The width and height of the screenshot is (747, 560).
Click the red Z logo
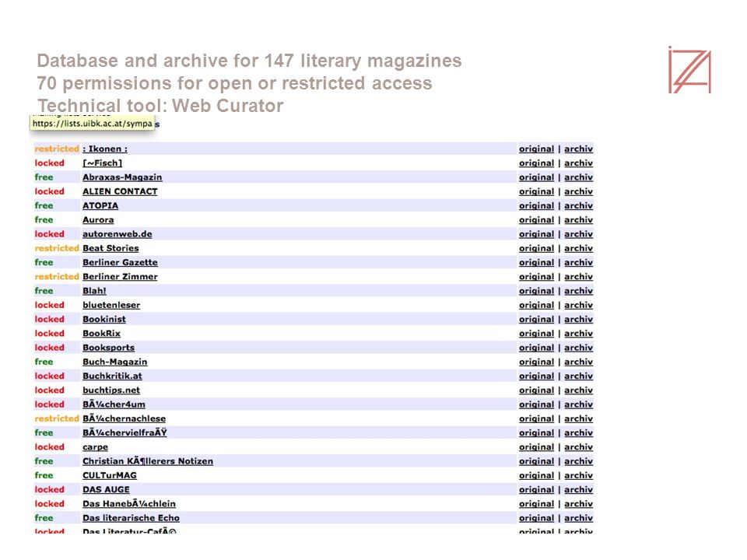tap(689, 69)
